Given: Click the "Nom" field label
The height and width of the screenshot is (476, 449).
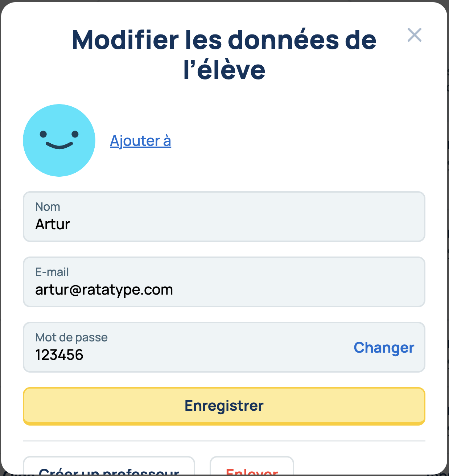Looking at the screenshot, I should (48, 207).
